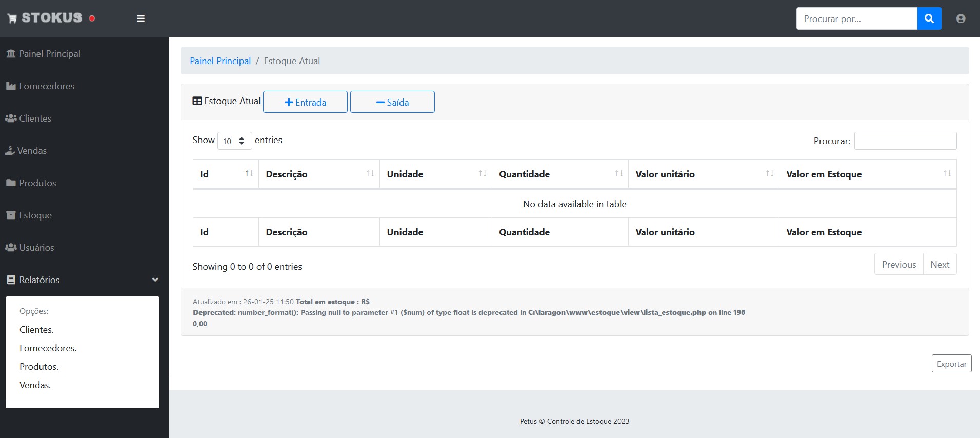This screenshot has height=438, width=980.
Task: Open the show entries count dropdown
Action: pos(234,141)
